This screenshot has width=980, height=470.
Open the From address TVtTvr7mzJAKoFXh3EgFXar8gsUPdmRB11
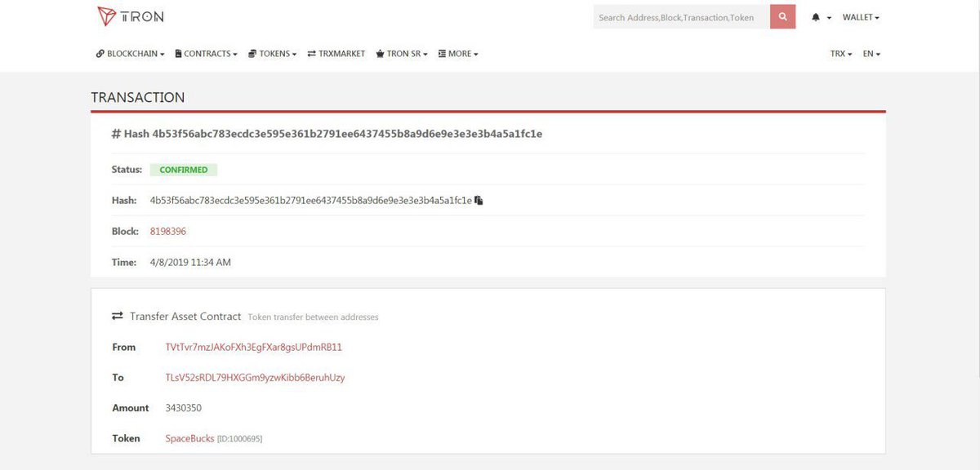point(253,348)
